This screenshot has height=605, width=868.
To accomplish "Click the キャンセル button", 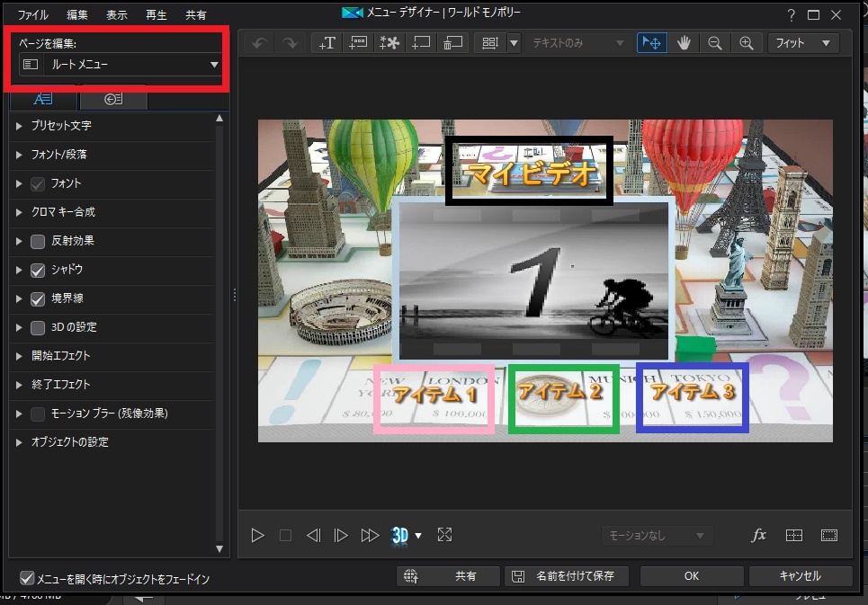I will (x=800, y=576).
